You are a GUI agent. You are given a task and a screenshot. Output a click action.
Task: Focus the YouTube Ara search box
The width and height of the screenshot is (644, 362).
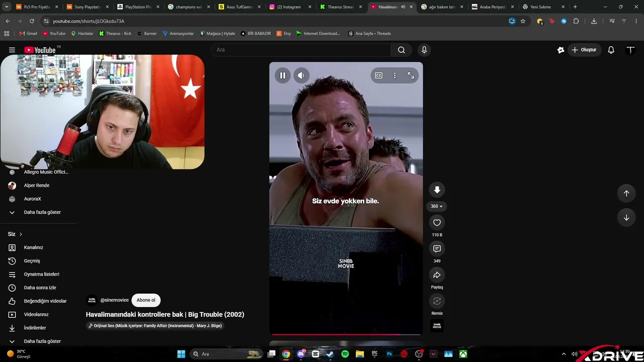[x=302, y=50]
